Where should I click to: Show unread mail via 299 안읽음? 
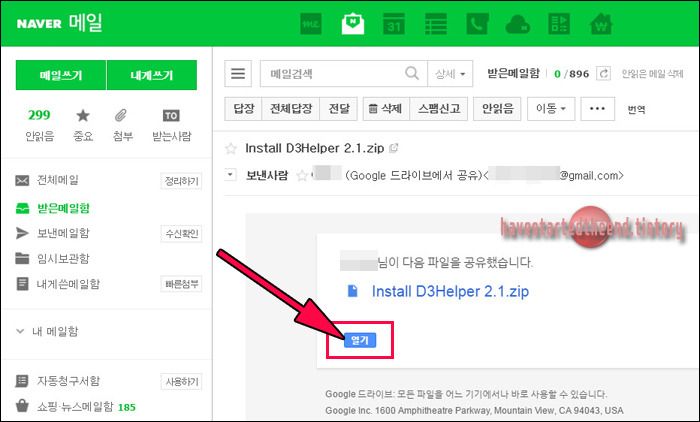39,125
